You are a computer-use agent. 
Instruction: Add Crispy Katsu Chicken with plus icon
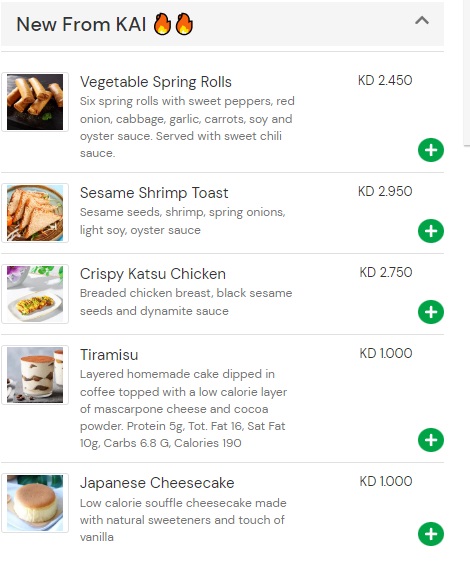(x=431, y=312)
